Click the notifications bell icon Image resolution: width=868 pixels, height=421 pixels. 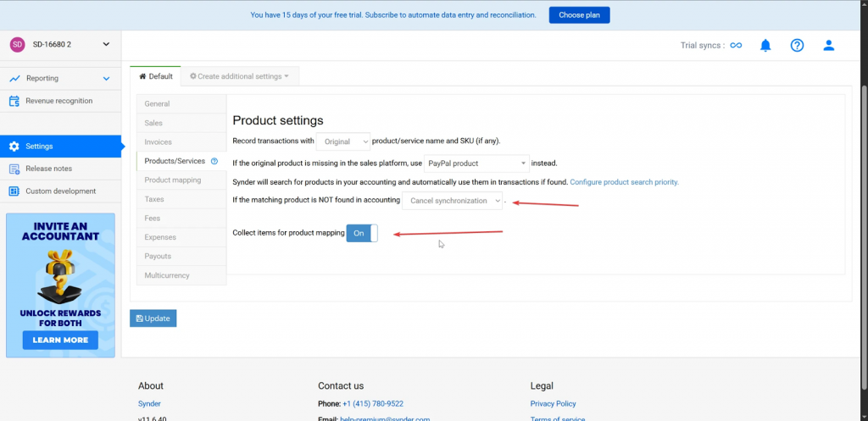[765, 45]
